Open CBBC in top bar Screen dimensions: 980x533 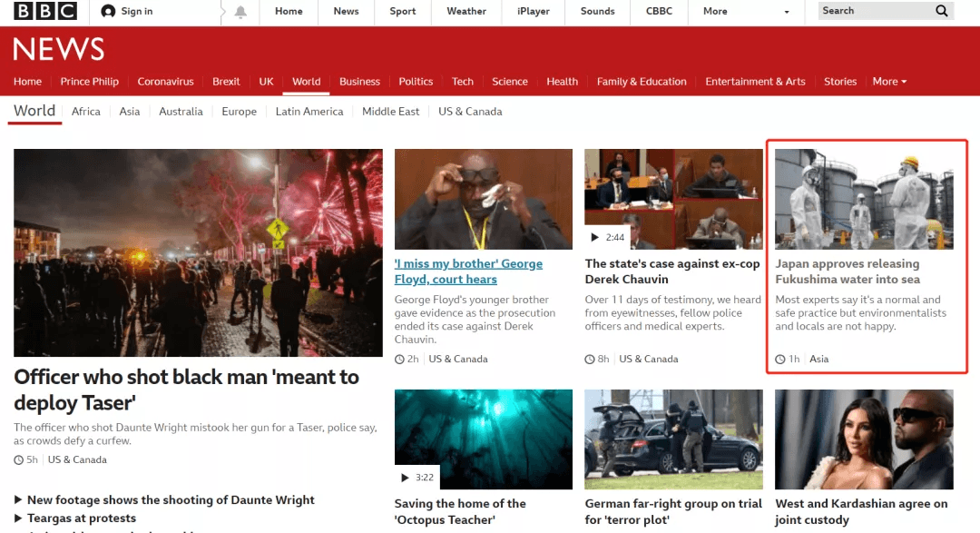pos(659,11)
